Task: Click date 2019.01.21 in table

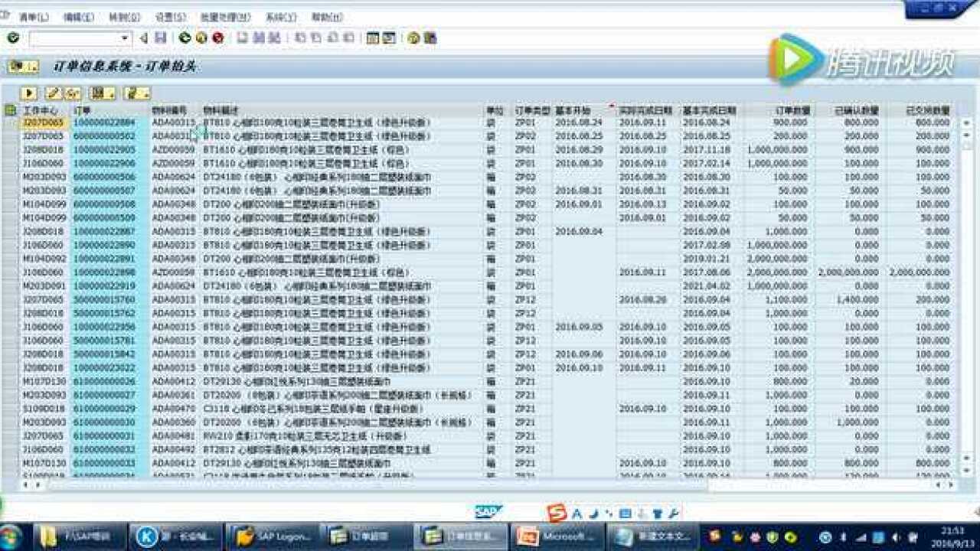Action: 706,259
